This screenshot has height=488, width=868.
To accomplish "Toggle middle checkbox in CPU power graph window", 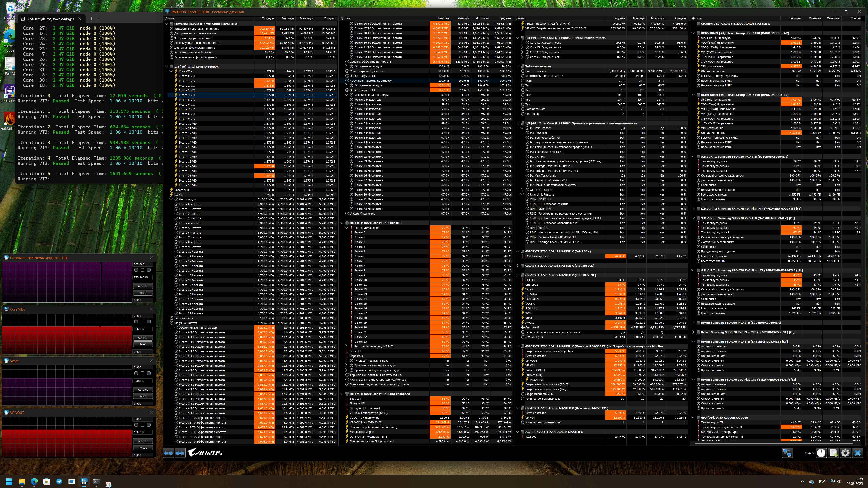I will 142,270.
